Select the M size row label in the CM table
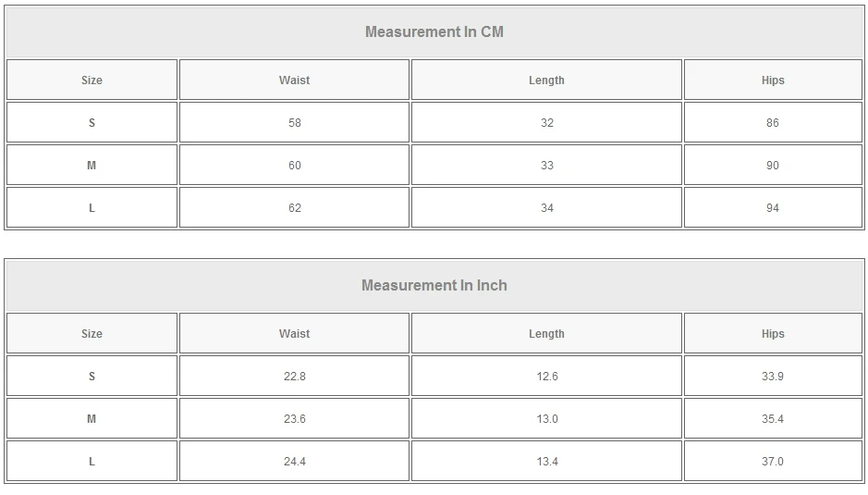The height and width of the screenshot is (495, 868). 92,166
